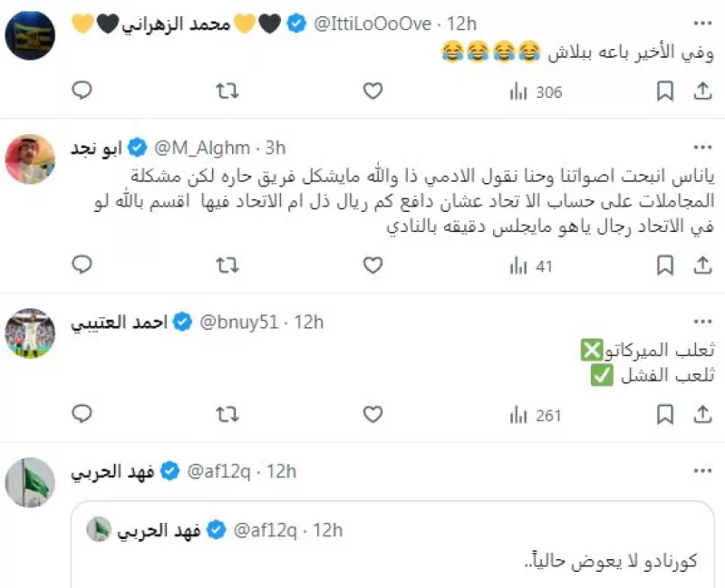725x588 pixels.
Task: Select the retweet icon under @IttiLoOoOve's tweet
Action: [x=227, y=92]
